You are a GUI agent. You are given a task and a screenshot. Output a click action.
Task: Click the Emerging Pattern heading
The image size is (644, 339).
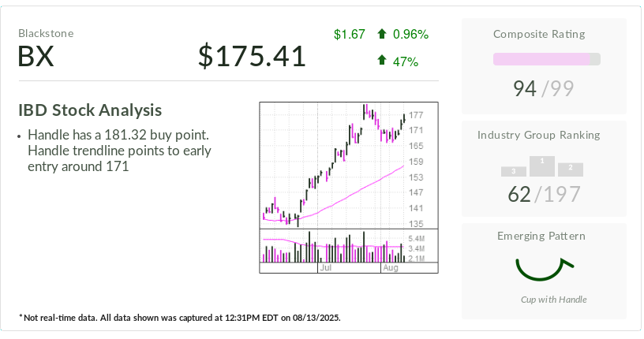[x=541, y=236]
